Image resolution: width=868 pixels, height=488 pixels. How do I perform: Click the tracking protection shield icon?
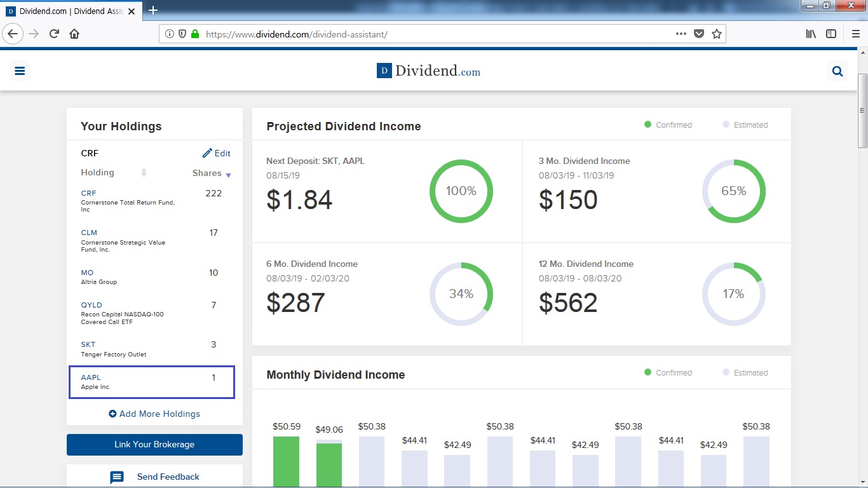tap(182, 34)
